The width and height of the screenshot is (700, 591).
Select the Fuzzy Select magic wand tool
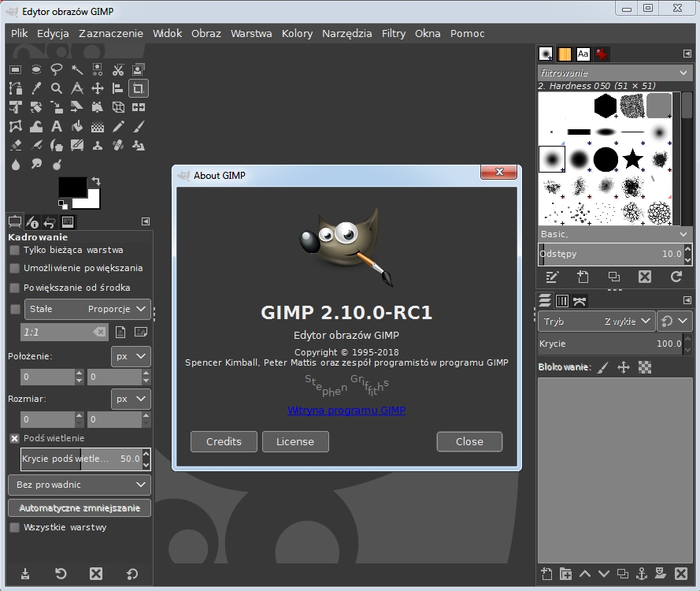(77, 70)
